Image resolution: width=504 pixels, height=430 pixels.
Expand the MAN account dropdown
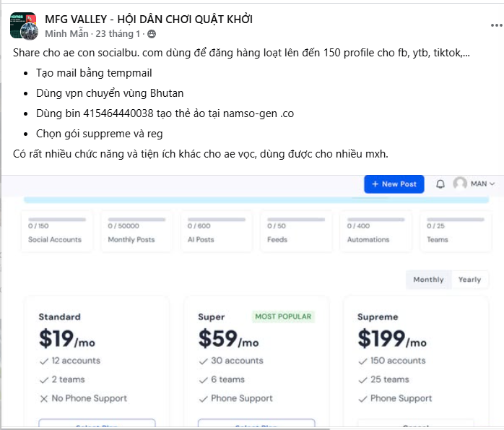coord(482,184)
